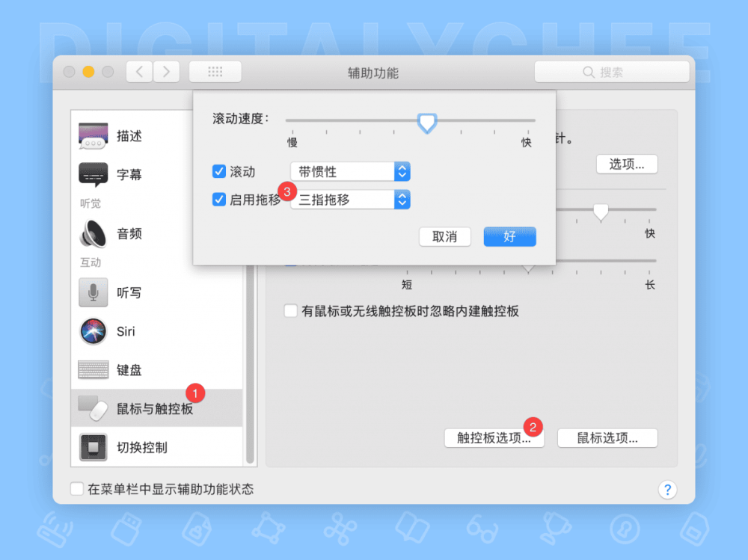The image size is (748, 560).
Task: Open 触控板选项… button
Action: point(494,438)
